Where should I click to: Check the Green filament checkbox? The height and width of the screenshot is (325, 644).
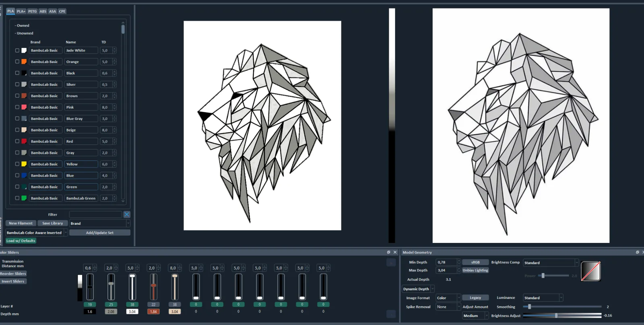(17, 187)
